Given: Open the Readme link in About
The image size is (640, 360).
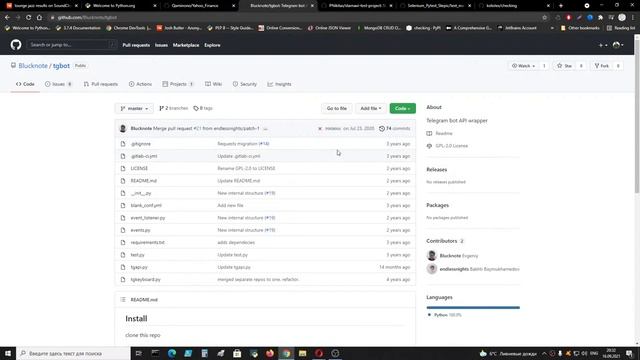Looking at the screenshot, I should (444, 133).
